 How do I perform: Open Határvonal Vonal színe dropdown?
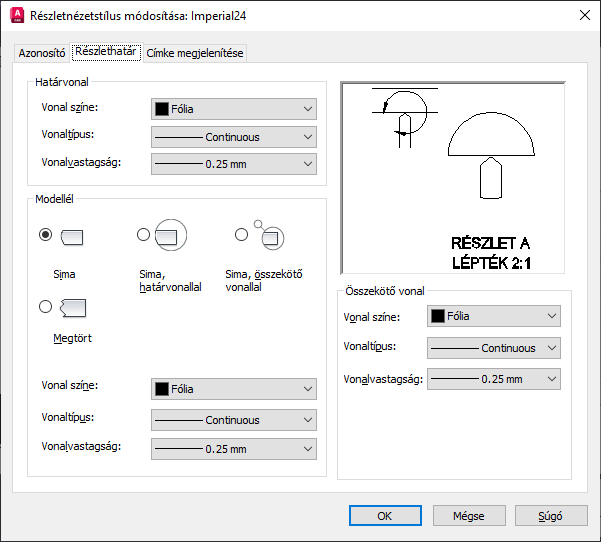pyautogui.click(x=234, y=109)
